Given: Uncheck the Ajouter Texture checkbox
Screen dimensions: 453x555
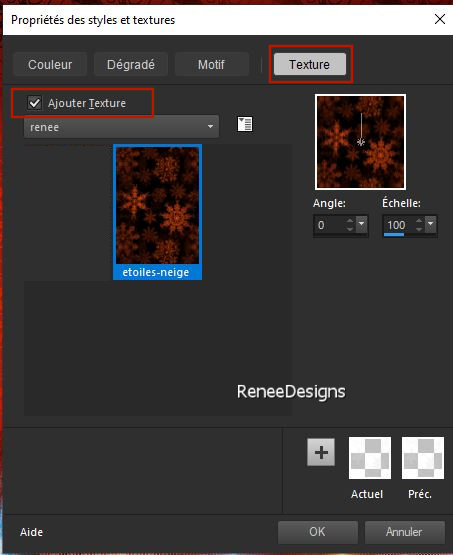Looking at the screenshot, I should click(x=34, y=103).
